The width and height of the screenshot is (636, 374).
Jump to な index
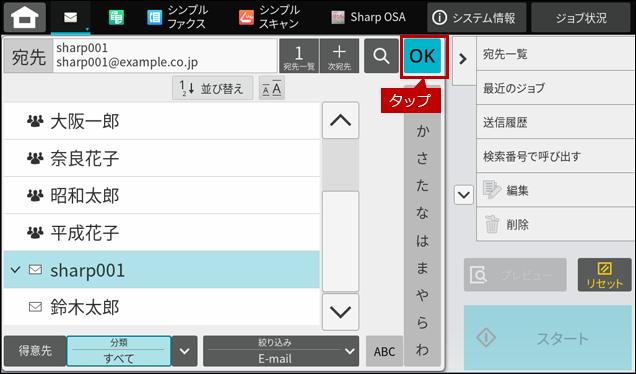coord(422,213)
